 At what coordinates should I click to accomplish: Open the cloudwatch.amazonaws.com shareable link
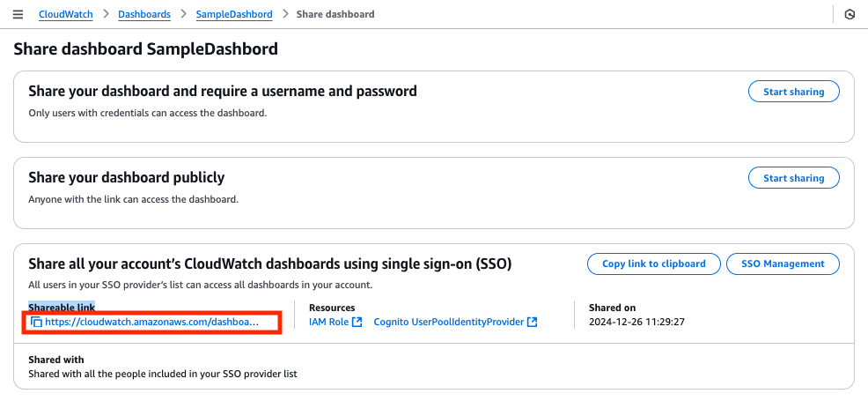(x=152, y=323)
